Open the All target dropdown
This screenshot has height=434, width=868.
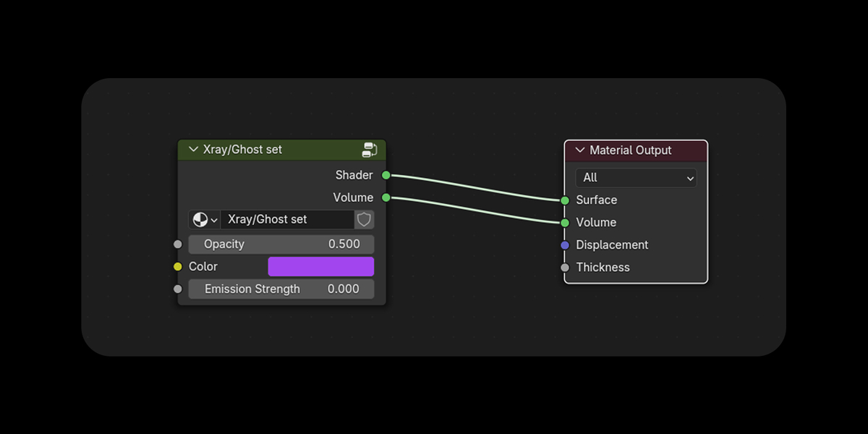636,177
